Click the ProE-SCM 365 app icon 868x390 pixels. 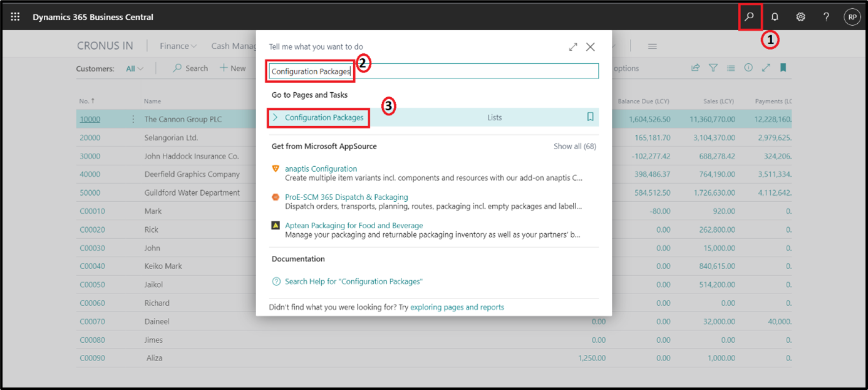[276, 197]
